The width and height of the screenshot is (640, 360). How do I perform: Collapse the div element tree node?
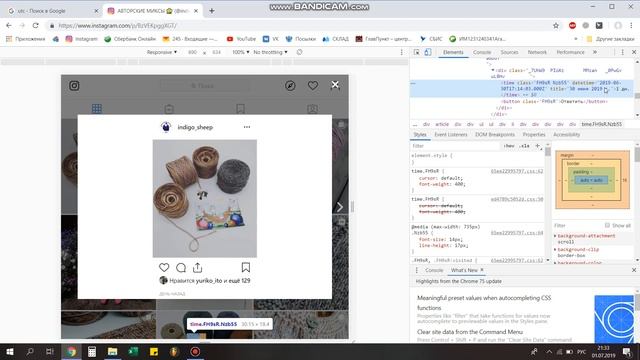coord(493,70)
